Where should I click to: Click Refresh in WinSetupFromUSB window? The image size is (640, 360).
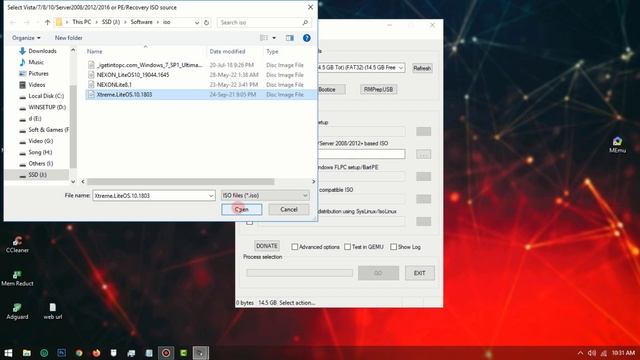422,68
